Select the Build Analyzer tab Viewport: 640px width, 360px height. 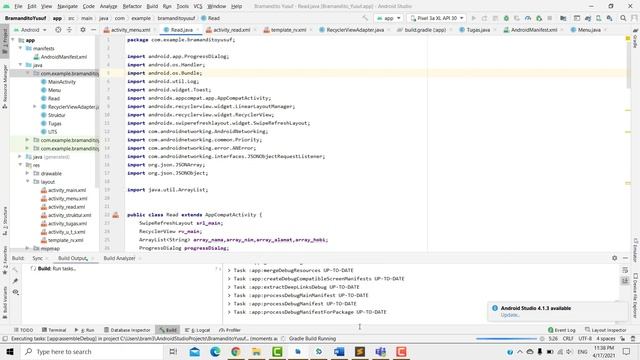[x=119, y=258]
